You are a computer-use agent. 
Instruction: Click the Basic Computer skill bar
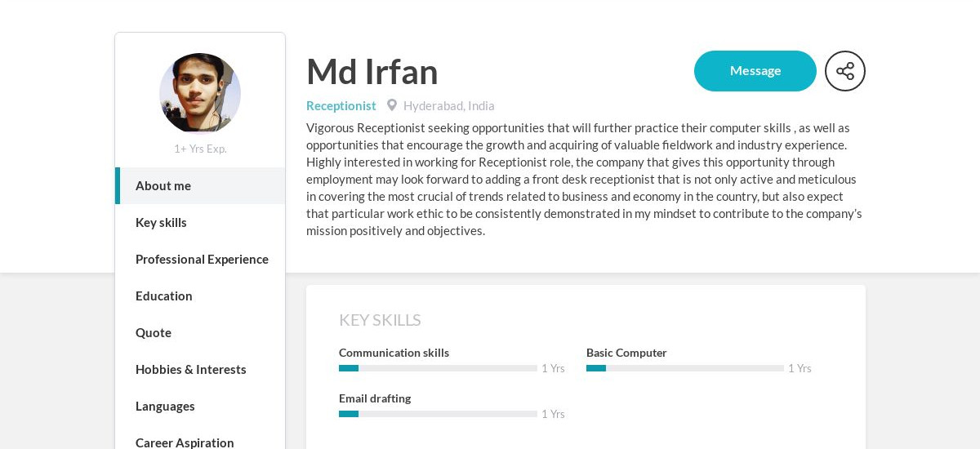click(x=685, y=368)
